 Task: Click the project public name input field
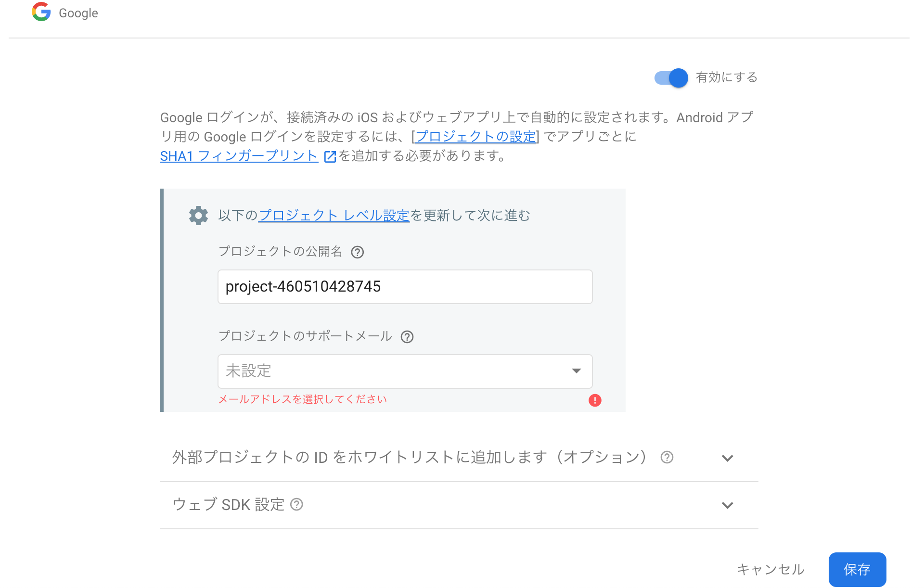coord(404,286)
